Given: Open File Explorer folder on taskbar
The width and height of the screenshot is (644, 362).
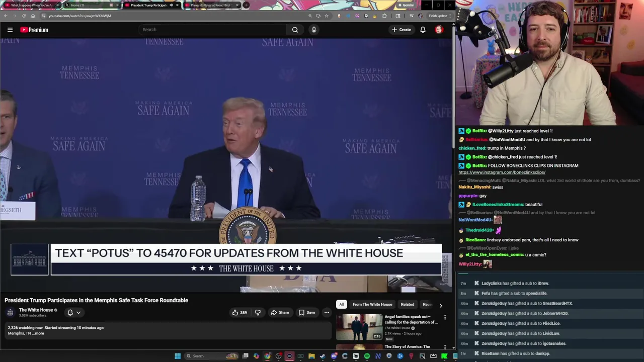Looking at the screenshot, I should (311, 356).
